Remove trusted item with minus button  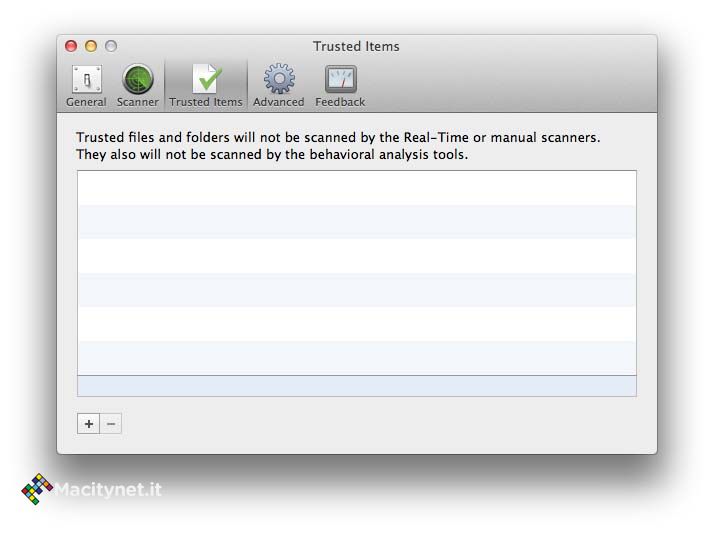[x=111, y=424]
